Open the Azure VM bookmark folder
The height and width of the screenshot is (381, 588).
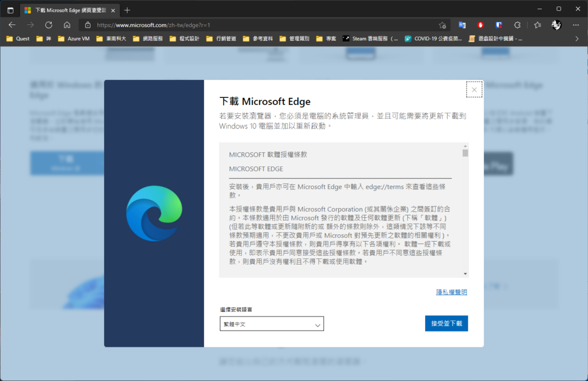(74, 39)
